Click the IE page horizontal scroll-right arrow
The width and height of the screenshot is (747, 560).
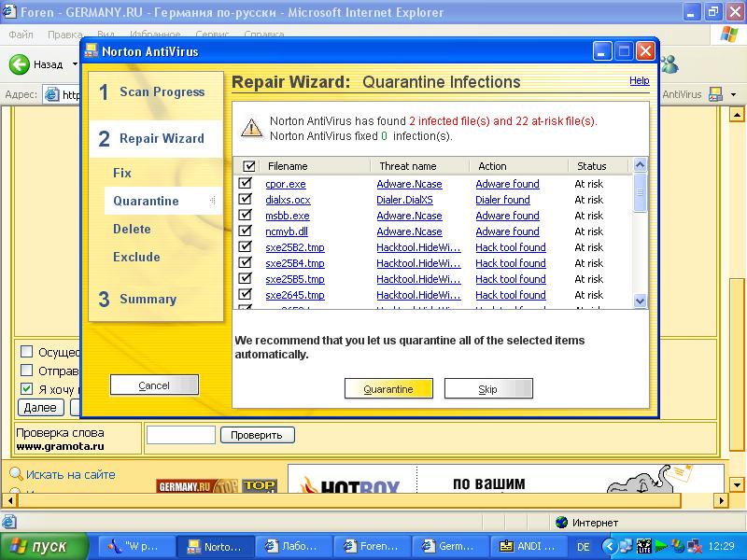tap(721, 500)
